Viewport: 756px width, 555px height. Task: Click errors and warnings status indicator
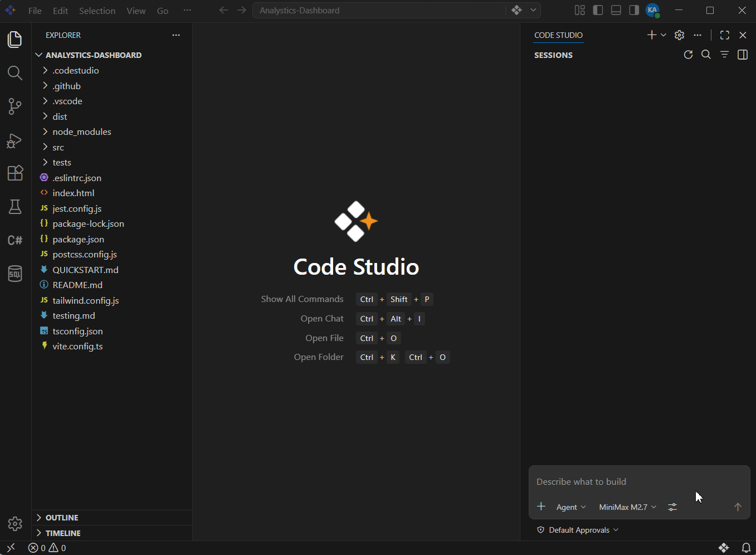[47, 548]
